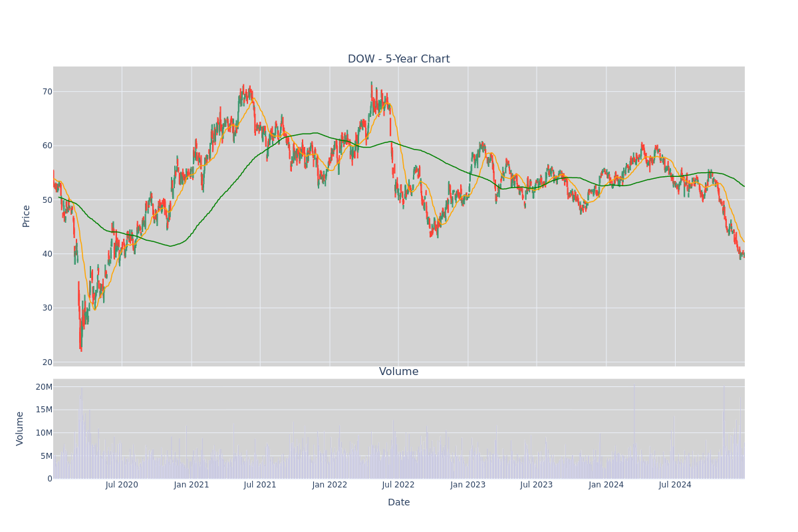
Task: Click the 'Jan 2024' date tick label
Action: [606, 485]
